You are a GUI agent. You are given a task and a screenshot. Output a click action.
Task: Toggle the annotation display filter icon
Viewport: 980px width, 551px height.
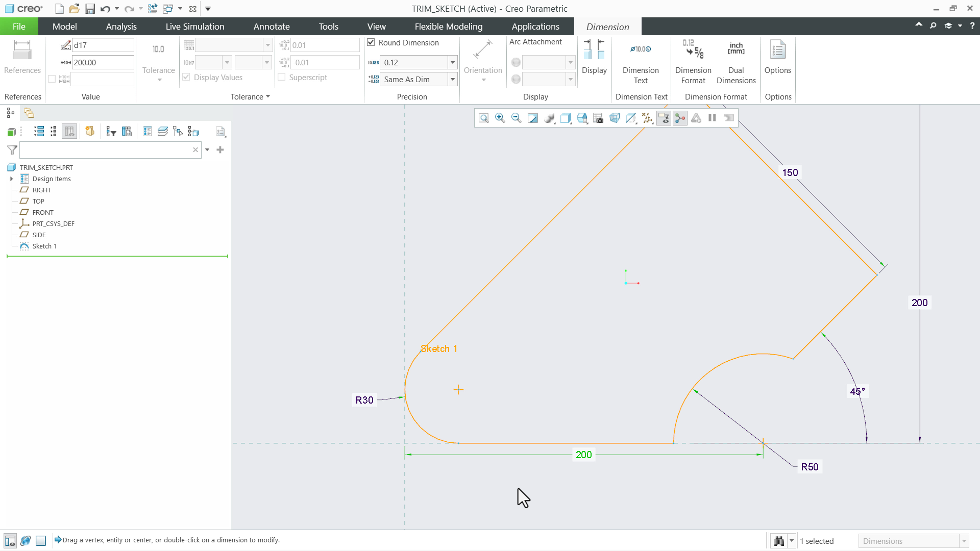pos(663,118)
